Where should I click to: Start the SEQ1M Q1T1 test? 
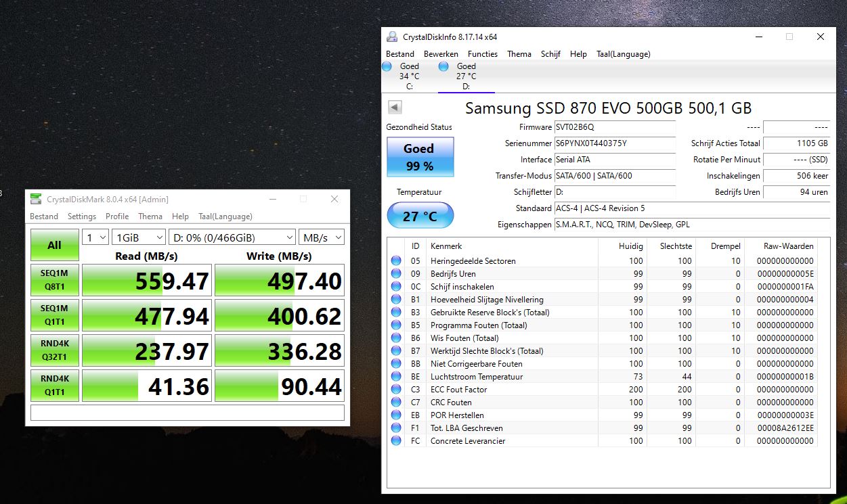click(x=54, y=315)
